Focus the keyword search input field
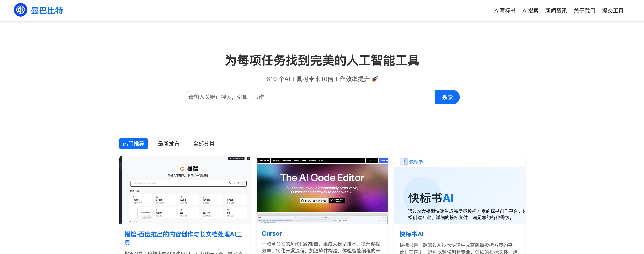Image resolution: width=644 pixels, height=254 pixels. tap(310, 97)
